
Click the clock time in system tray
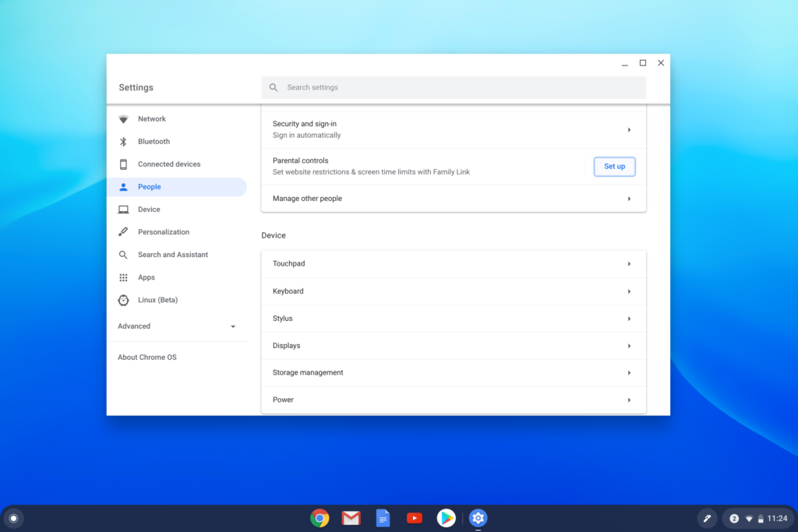pos(777,518)
